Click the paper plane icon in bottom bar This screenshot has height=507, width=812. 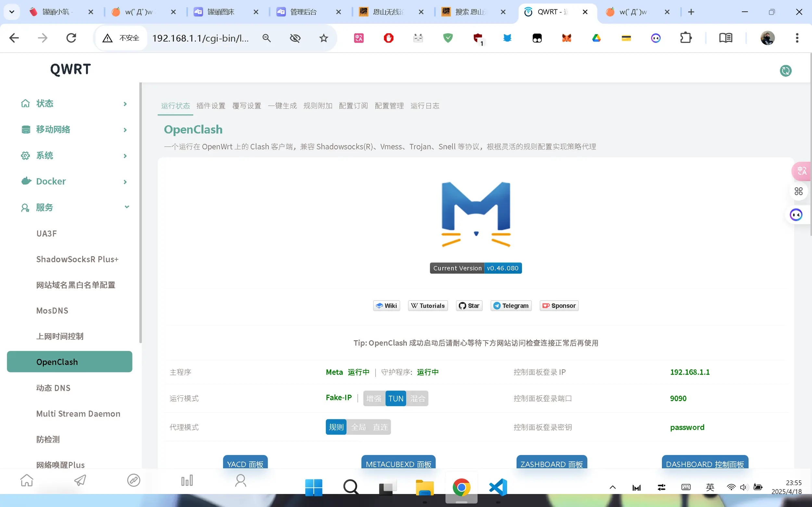click(80, 480)
